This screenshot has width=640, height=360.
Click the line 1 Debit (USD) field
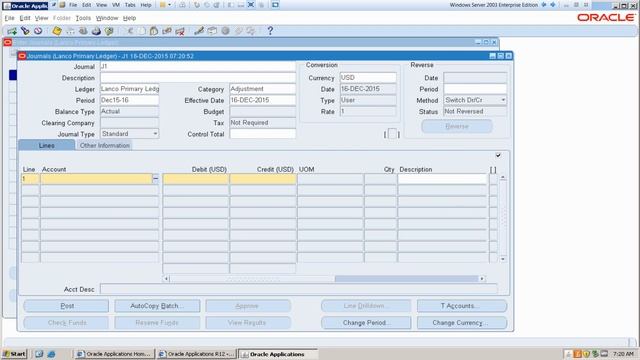tap(196, 178)
